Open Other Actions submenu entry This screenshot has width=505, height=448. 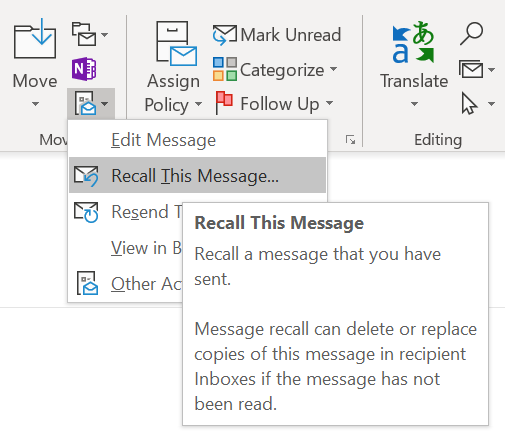[x=126, y=284]
